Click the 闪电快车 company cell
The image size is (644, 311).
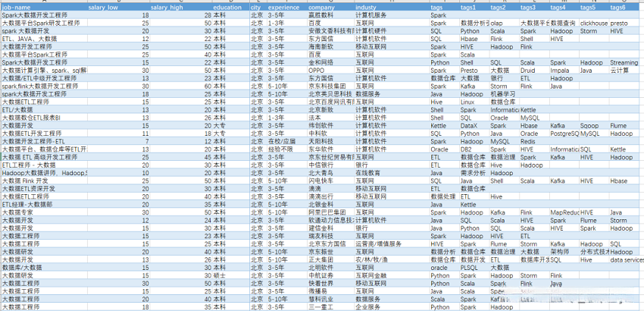click(330, 181)
